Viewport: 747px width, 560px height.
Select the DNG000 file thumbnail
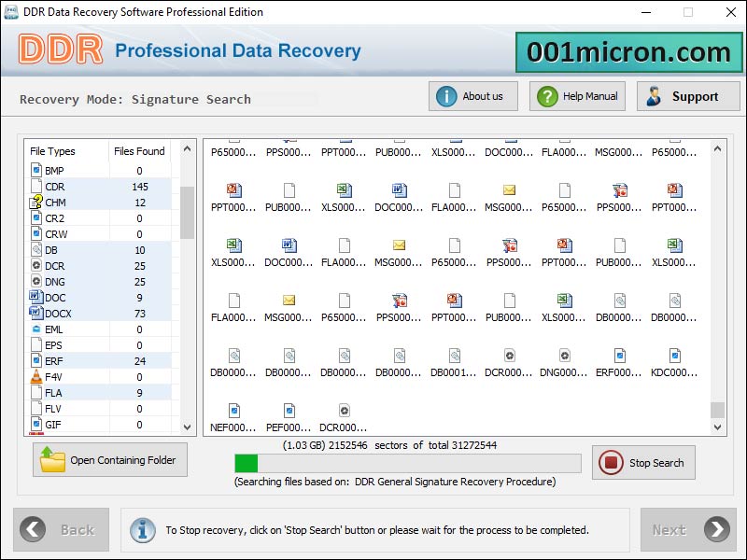[x=564, y=356]
